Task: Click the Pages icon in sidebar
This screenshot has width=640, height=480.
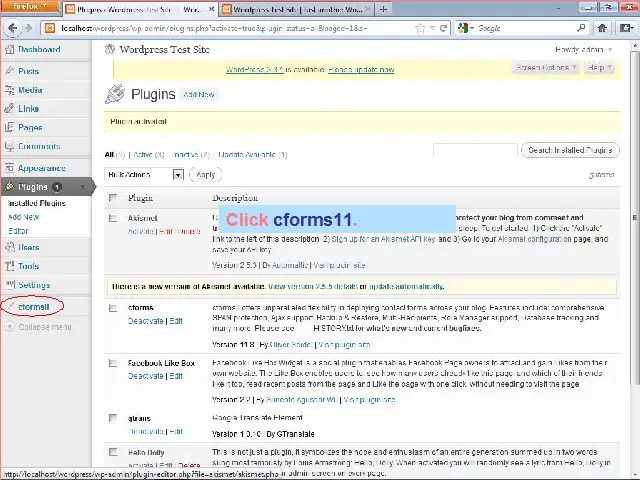Action: pyautogui.click(x=9, y=127)
